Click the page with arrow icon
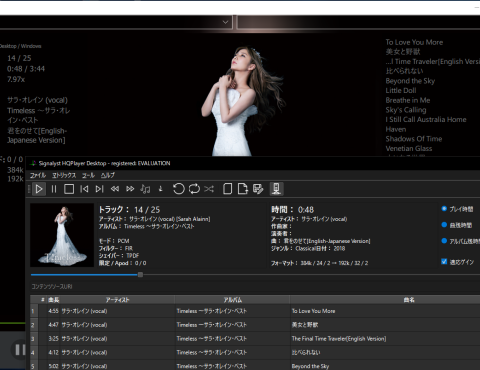The image size is (480, 370). click(x=243, y=189)
